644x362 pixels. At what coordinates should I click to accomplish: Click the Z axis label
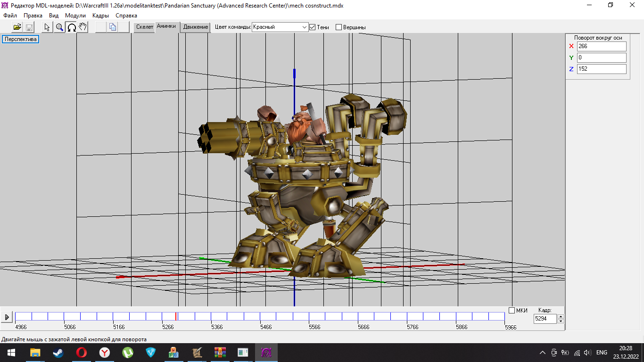pyautogui.click(x=571, y=69)
